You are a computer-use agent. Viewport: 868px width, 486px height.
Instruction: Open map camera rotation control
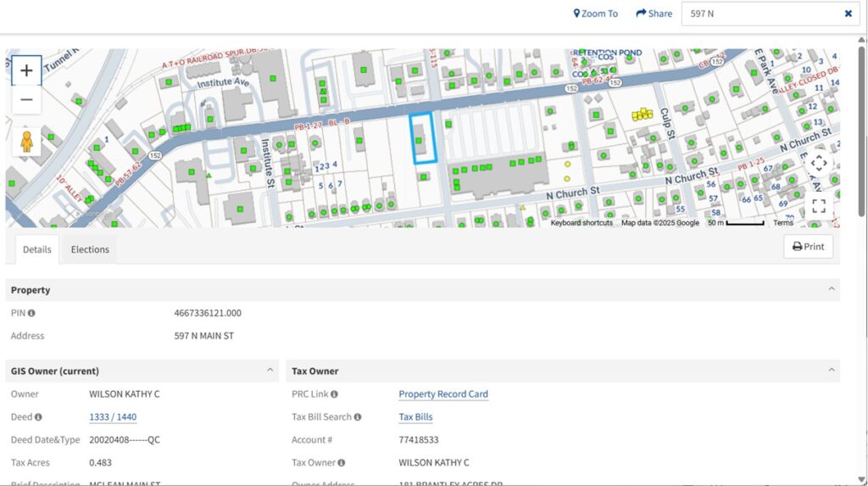[x=819, y=164]
